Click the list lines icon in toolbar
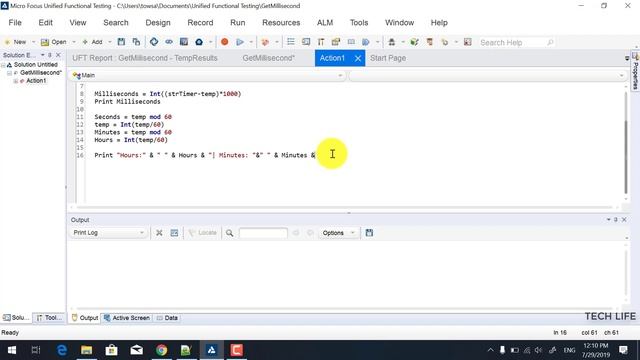The height and width of the screenshot is (360, 640). (x=291, y=42)
